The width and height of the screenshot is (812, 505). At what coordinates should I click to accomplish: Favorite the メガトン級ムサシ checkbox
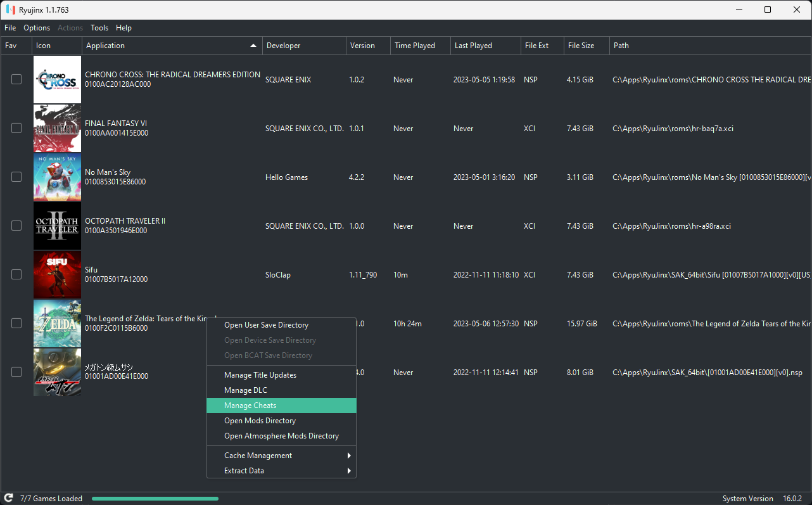(16, 372)
